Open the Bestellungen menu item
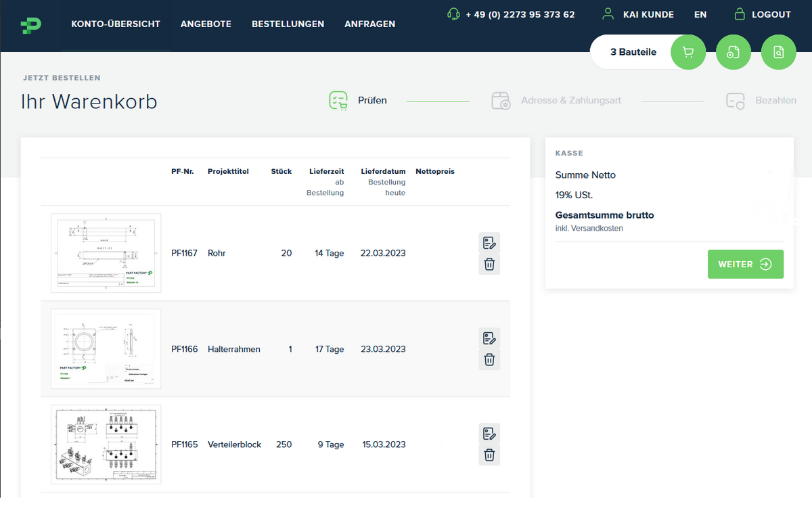812x529 pixels. point(288,24)
